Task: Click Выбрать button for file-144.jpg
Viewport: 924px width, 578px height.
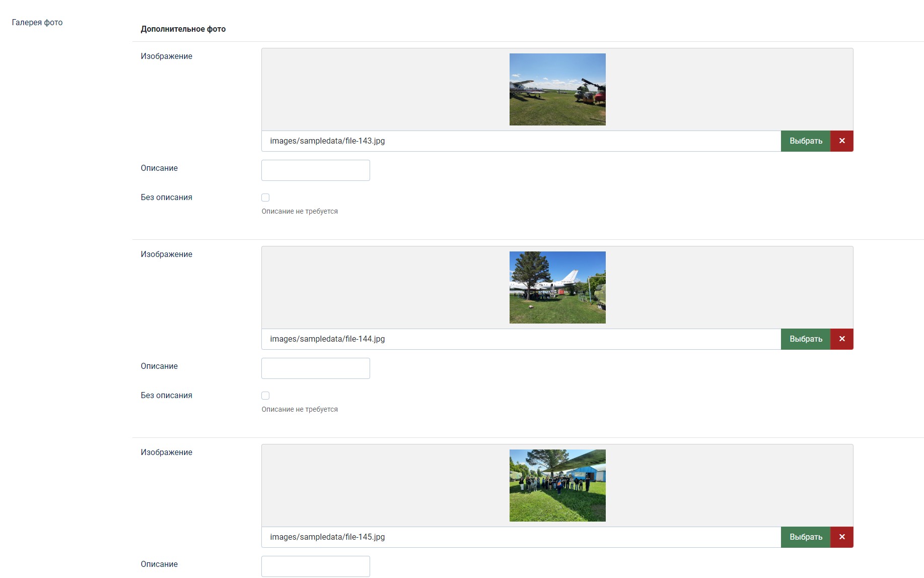Action: [805, 339]
